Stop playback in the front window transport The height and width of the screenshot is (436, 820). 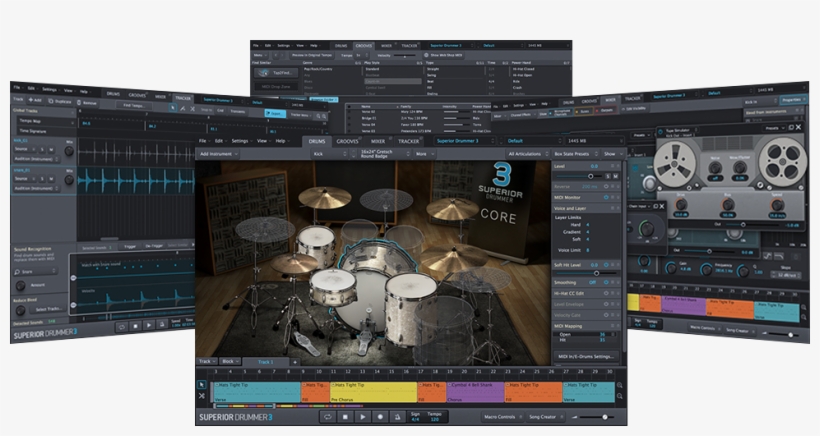345,417
